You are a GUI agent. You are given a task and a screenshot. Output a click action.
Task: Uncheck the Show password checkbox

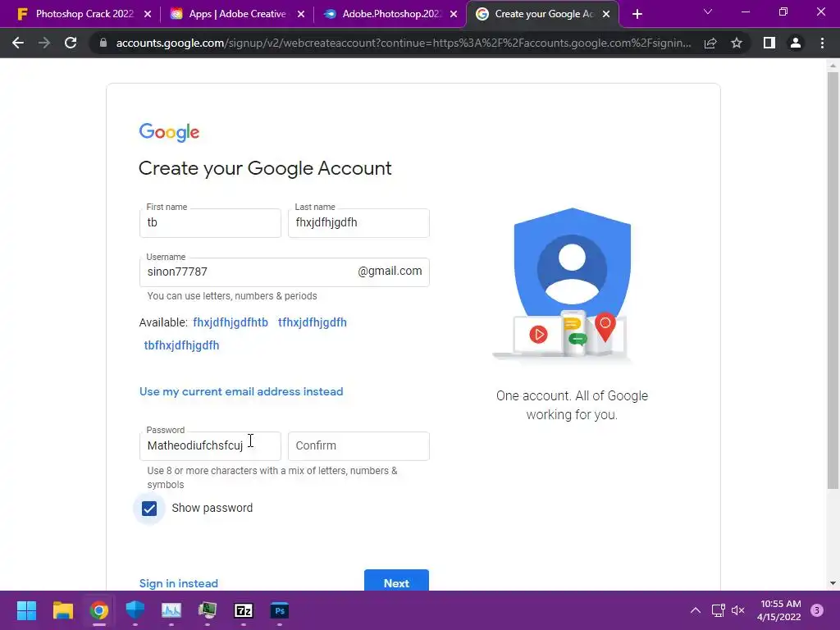tap(149, 509)
